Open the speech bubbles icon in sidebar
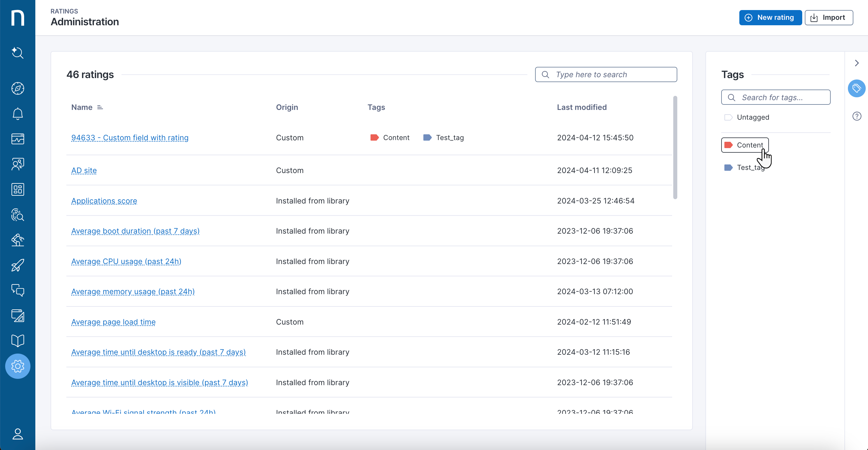This screenshot has width=868, height=450. (18, 290)
